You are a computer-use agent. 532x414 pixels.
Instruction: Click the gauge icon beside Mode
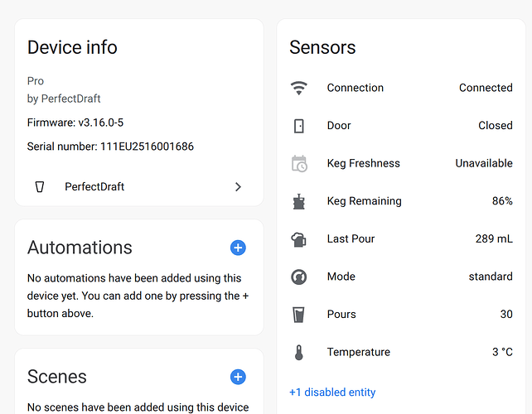pos(299,277)
